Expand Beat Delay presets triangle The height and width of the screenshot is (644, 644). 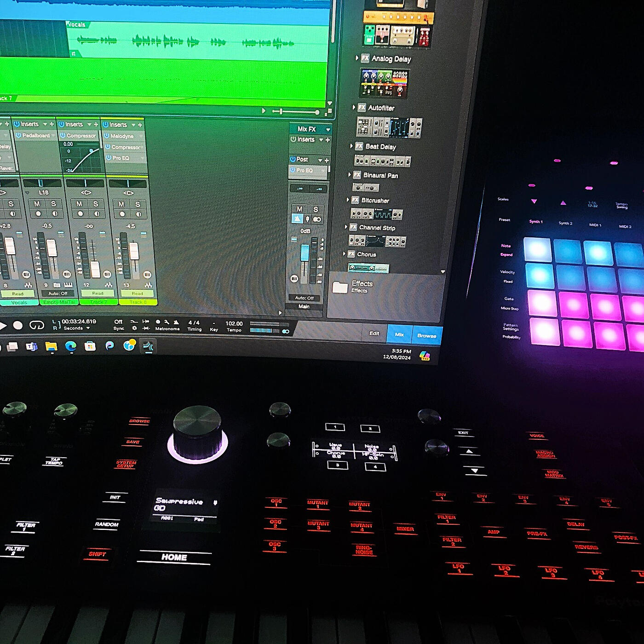[351, 146]
